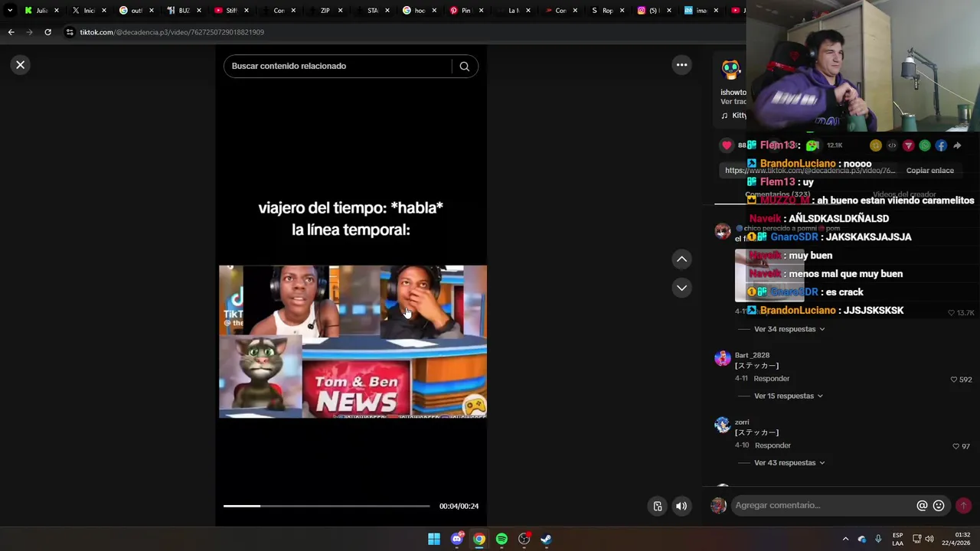Open more share options arrow
The image size is (980, 551).
point(957,145)
